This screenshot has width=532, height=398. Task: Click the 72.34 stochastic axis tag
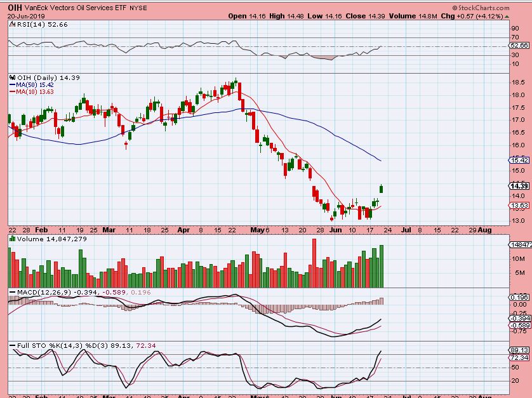[x=519, y=357]
